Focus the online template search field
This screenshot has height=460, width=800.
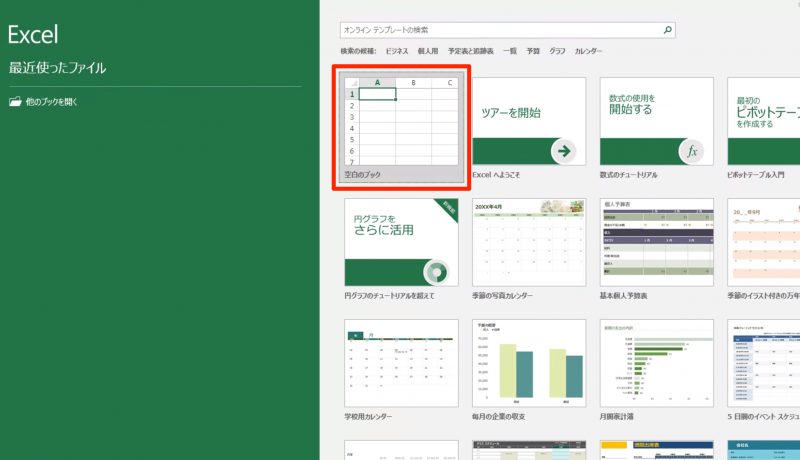point(508,30)
